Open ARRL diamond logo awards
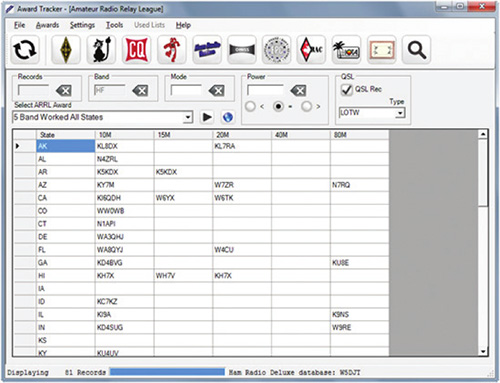The width and height of the screenshot is (500, 383). pos(66,50)
